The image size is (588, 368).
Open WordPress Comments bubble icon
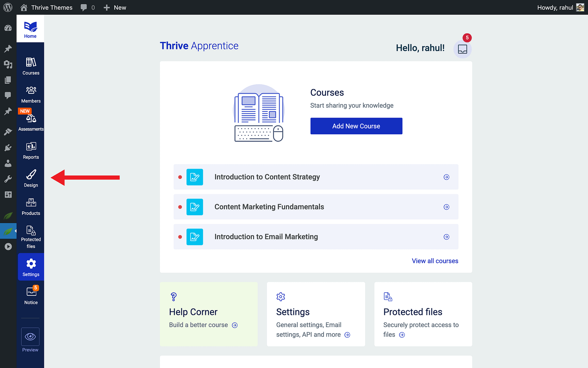click(x=8, y=95)
